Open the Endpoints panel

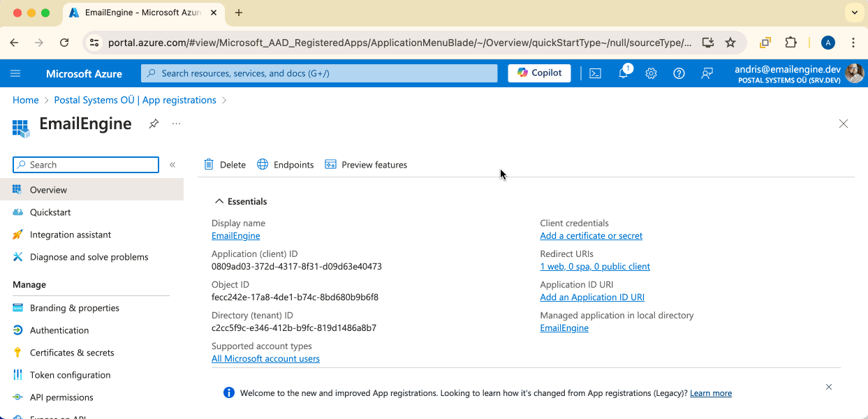[285, 164]
